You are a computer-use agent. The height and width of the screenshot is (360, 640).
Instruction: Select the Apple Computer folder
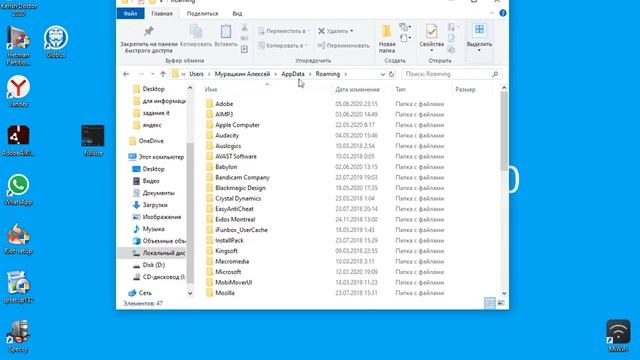click(x=237, y=125)
